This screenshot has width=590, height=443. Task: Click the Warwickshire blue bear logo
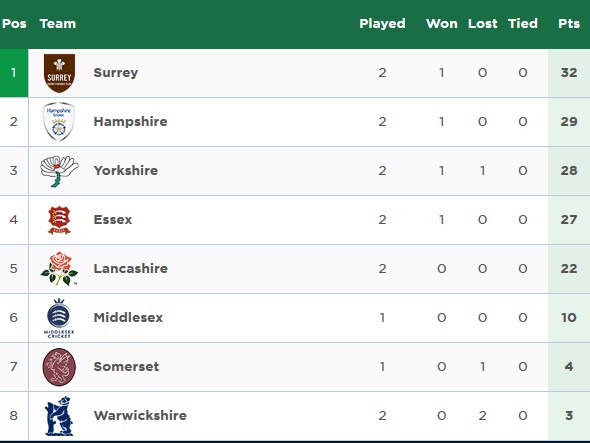59,416
